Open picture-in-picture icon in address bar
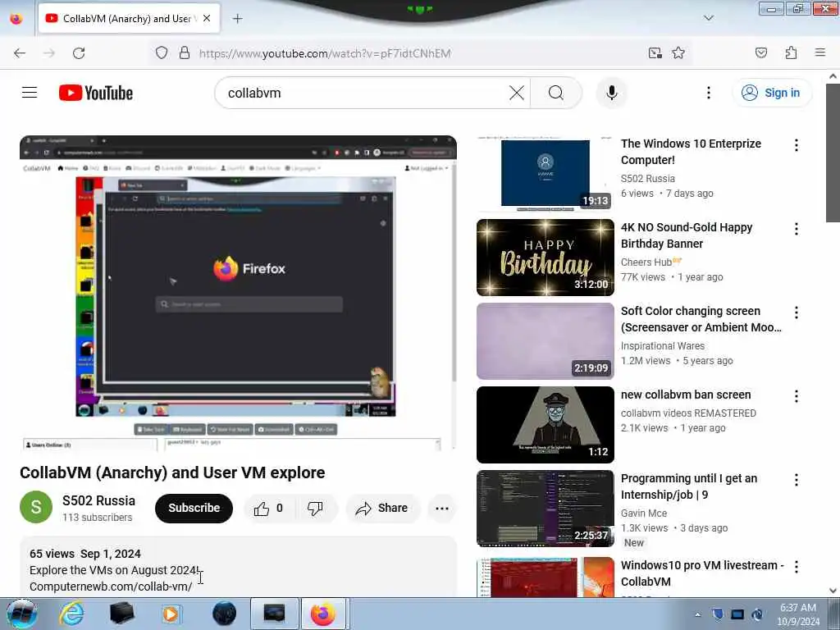 click(x=655, y=53)
